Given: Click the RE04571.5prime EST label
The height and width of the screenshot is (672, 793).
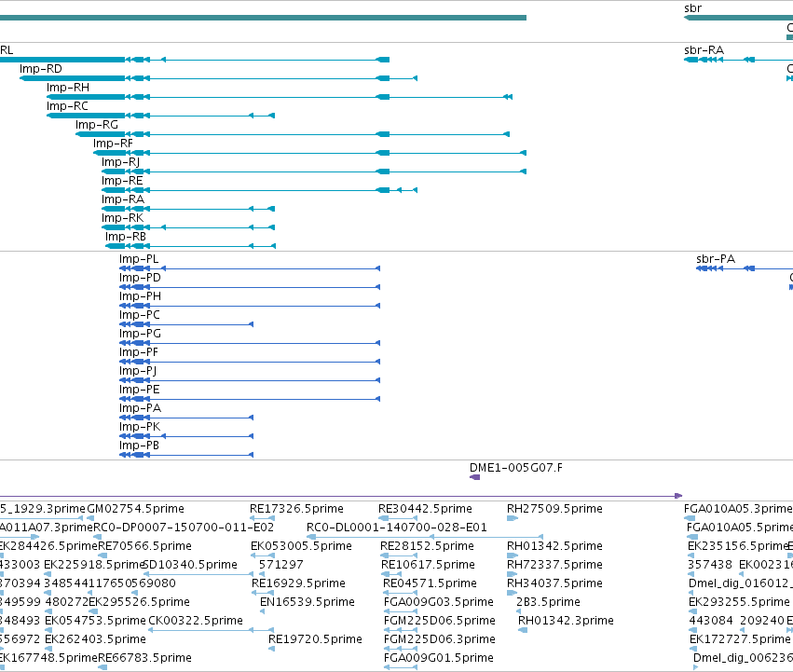Looking at the screenshot, I should tap(430, 583).
